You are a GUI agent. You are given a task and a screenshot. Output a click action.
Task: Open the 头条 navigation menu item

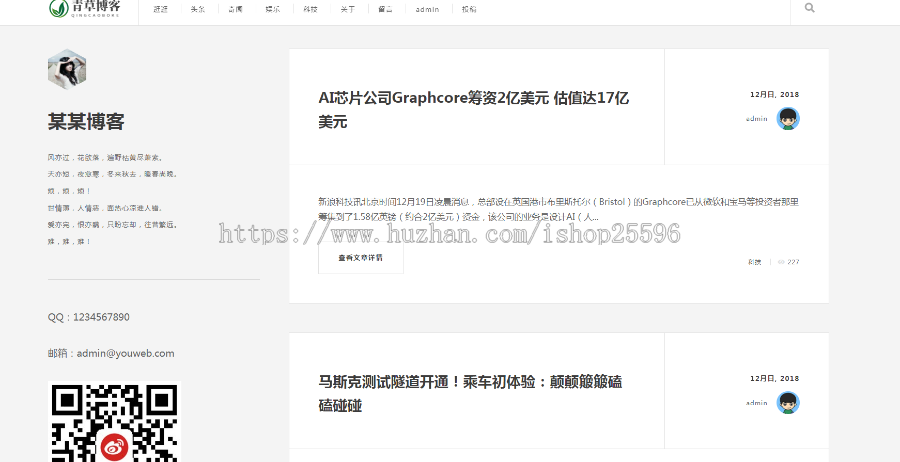click(198, 9)
